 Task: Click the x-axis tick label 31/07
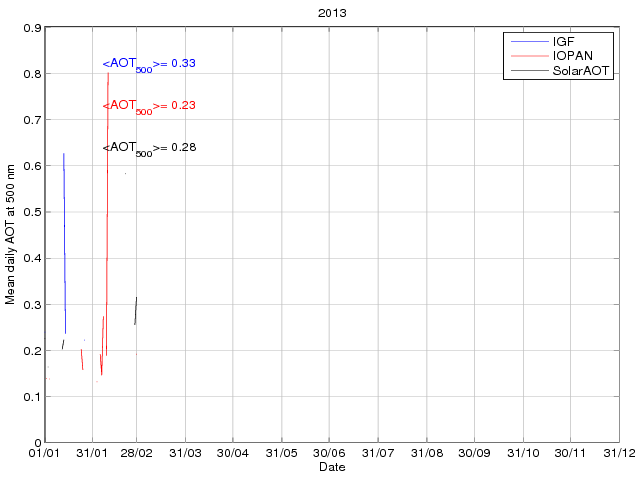click(378, 453)
